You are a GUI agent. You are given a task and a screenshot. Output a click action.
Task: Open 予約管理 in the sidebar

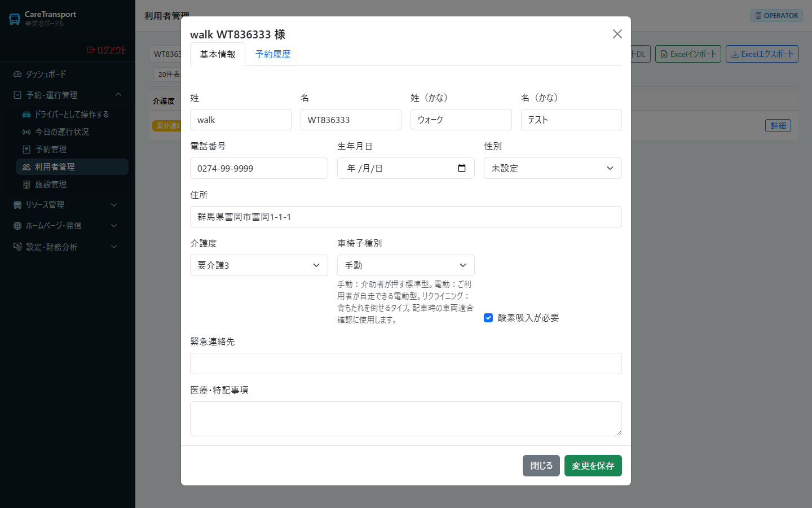click(72, 149)
